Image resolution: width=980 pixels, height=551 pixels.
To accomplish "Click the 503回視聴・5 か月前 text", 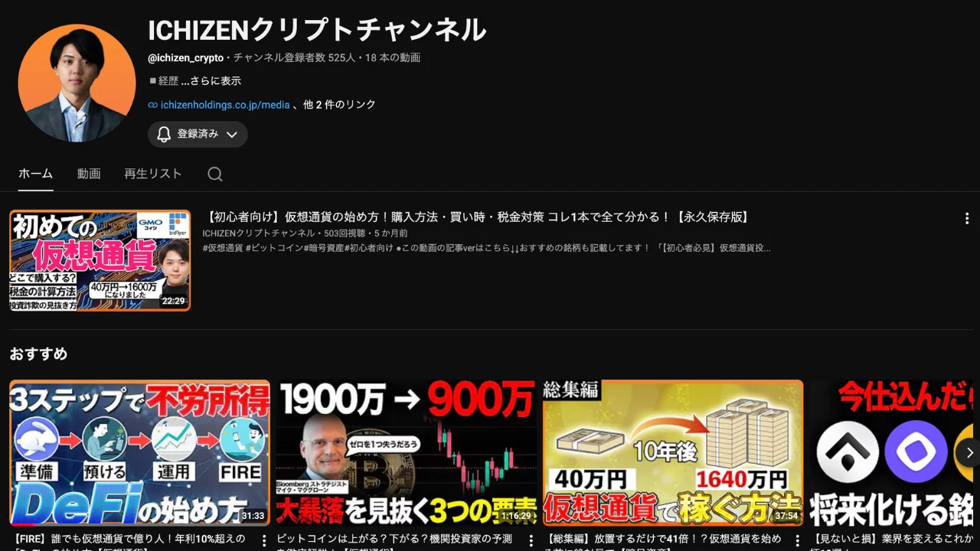I will [366, 233].
